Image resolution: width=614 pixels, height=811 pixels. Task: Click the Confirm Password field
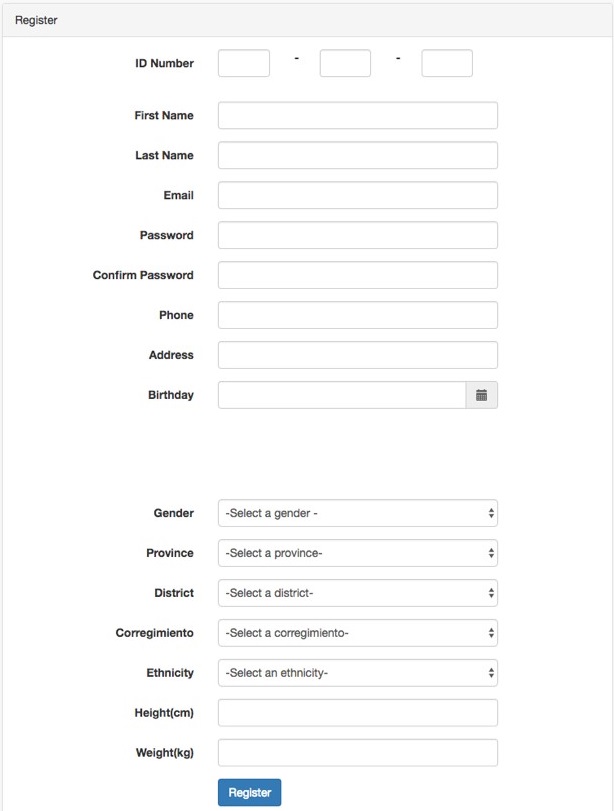coord(358,275)
